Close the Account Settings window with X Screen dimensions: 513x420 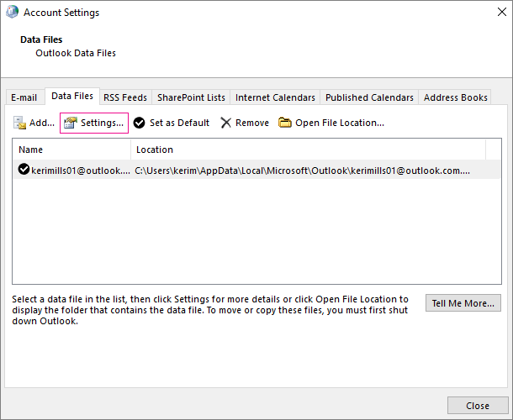(501, 12)
